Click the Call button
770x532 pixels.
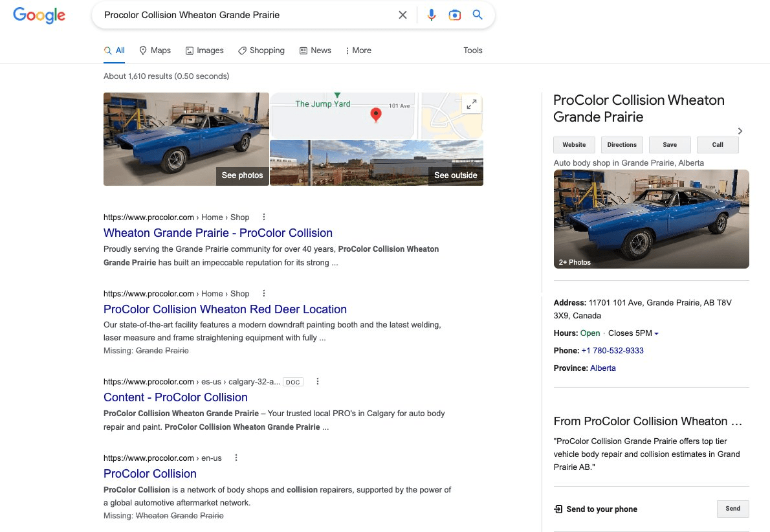pyautogui.click(x=718, y=145)
